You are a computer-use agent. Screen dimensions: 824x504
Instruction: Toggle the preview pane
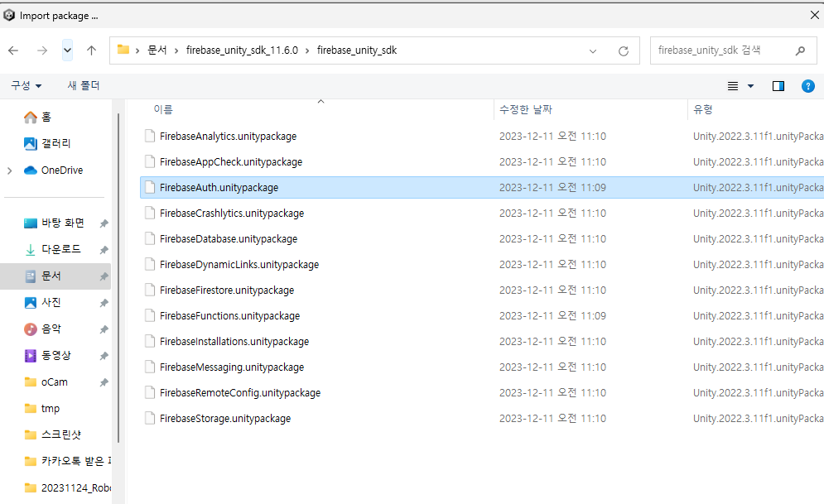click(x=778, y=86)
